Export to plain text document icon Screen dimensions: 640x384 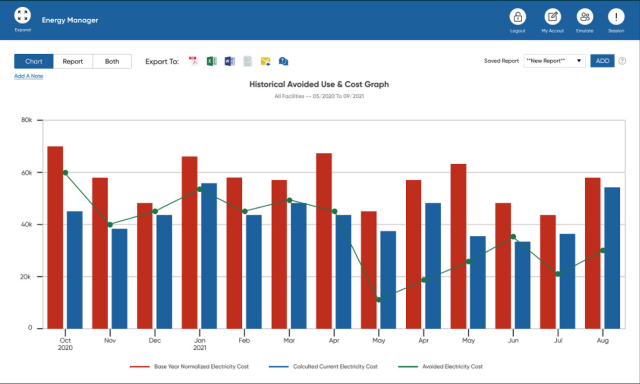coord(247,61)
